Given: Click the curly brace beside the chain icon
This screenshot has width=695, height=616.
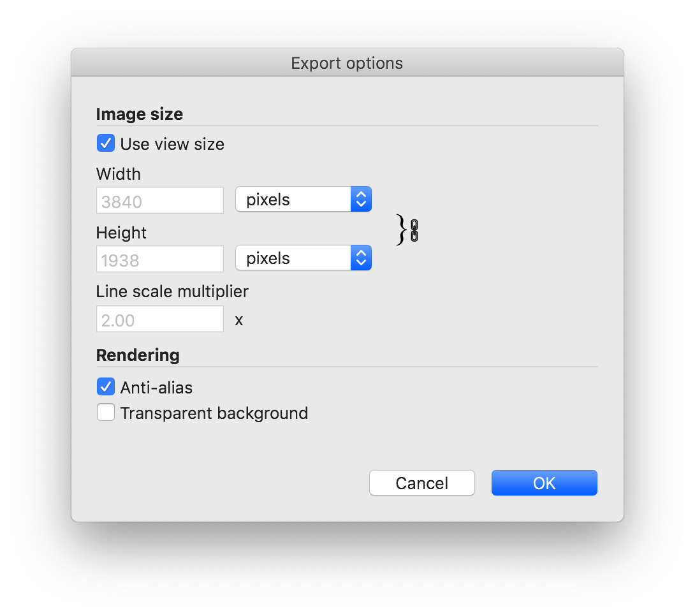Looking at the screenshot, I should [402, 230].
